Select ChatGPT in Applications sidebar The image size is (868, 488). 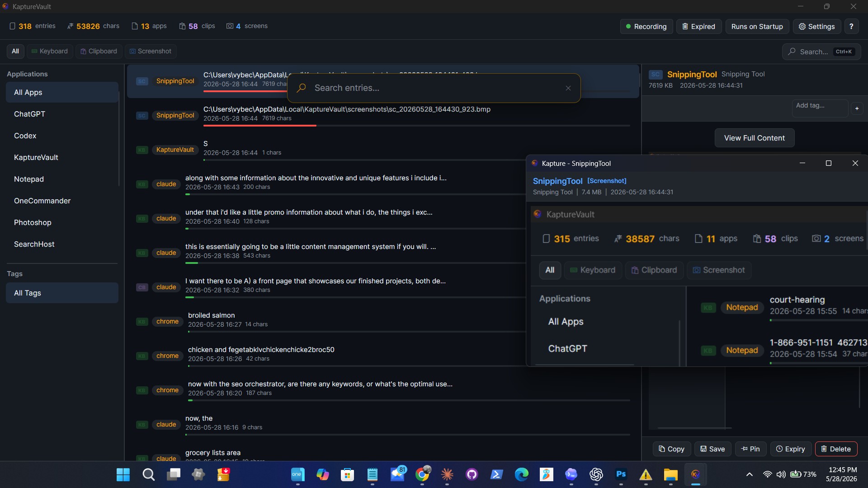tap(62, 114)
